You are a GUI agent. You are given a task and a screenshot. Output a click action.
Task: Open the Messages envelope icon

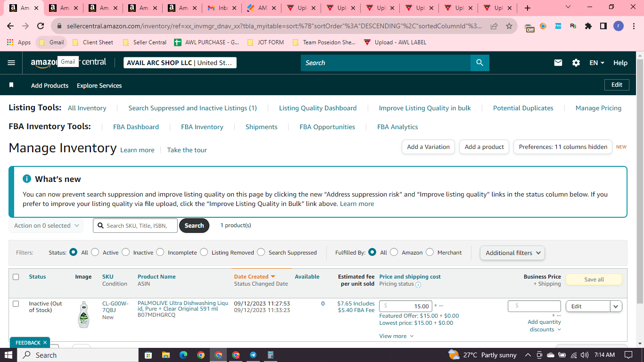558,63
